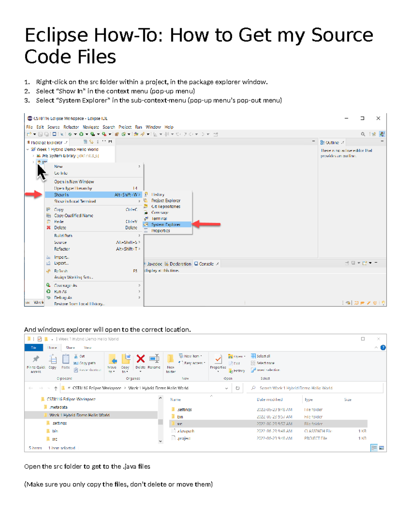The width and height of the screenshot is (411, 532).
Task: Open the src folder in file list
Action: coord(180,424)
